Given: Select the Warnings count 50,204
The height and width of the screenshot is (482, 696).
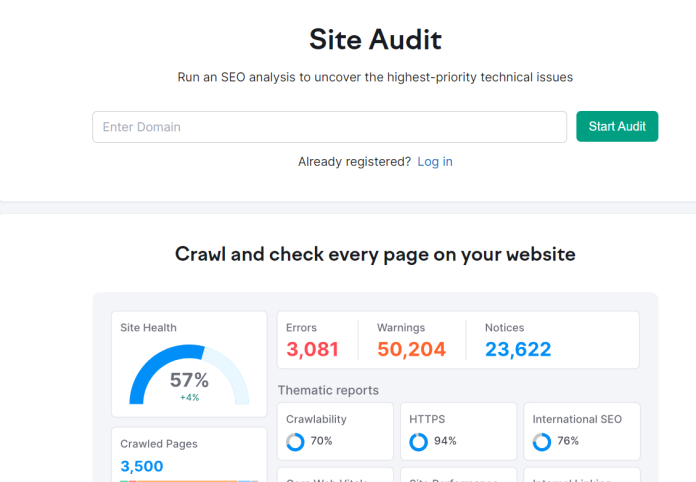Looking at the screenshot, I should 411,349.
